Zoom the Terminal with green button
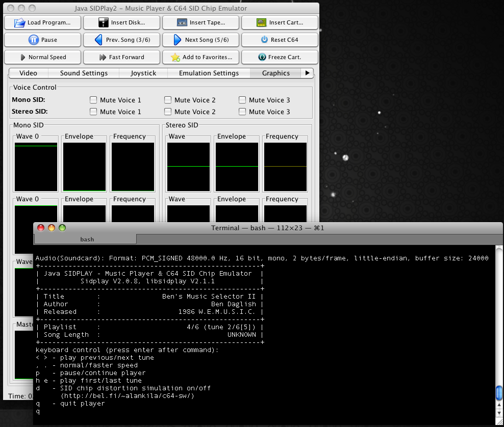Screen dimensions: 504x427 62,228
